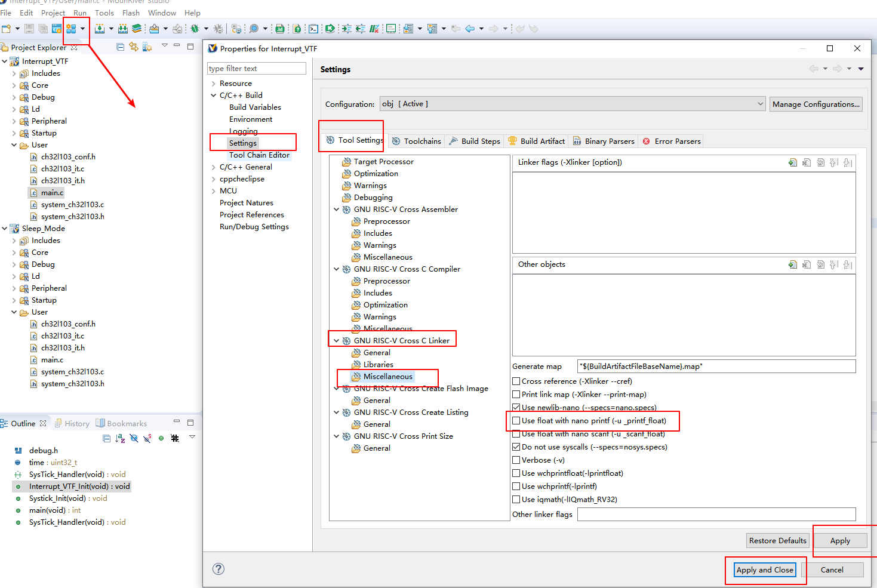Click Add icon for Other objects list
The width and height of the screenshot is (877, 588).
(793, 264)
